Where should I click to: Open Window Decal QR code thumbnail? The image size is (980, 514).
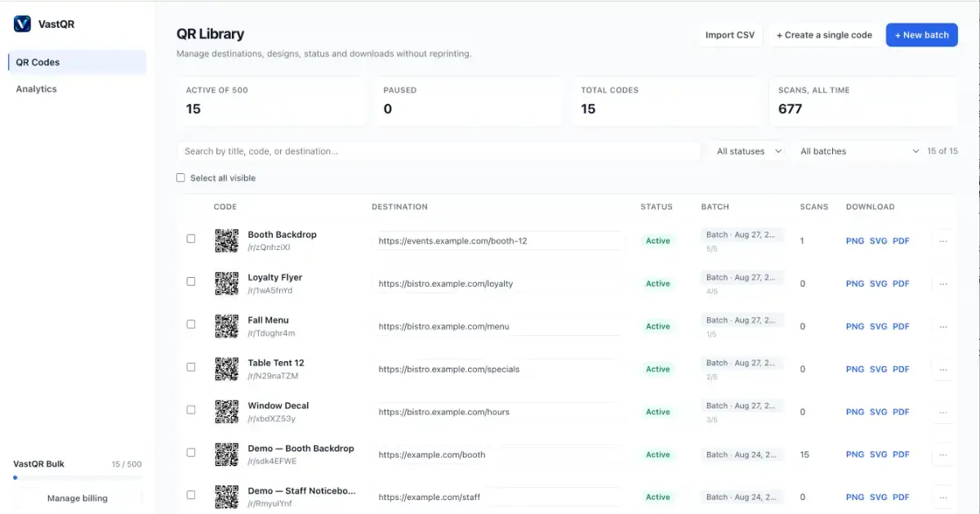click(x=227, y=411)
